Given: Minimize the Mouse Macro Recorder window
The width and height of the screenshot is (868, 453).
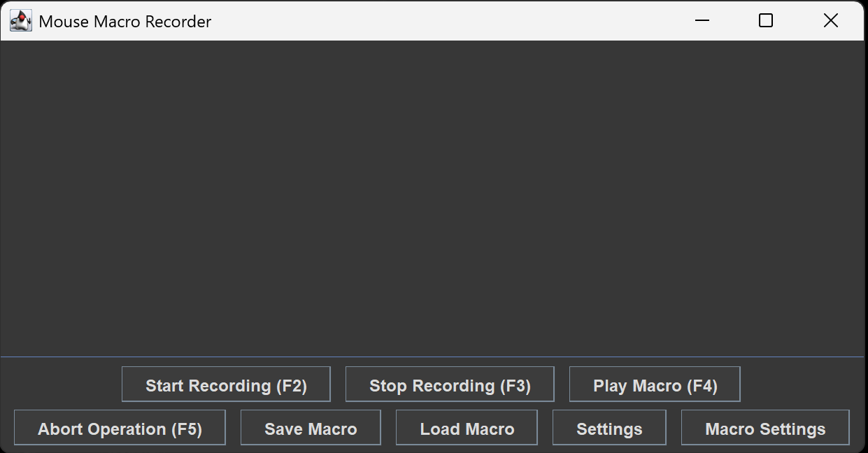Looking at the screenshot, I should point(701,20).
